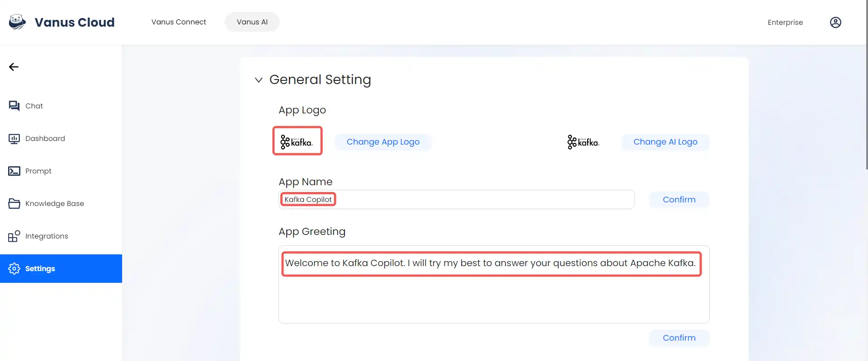Click the Kafka App Logo thumbnail
The width and height of the screenshot is (868, 361).
click(x=297, y=141)
